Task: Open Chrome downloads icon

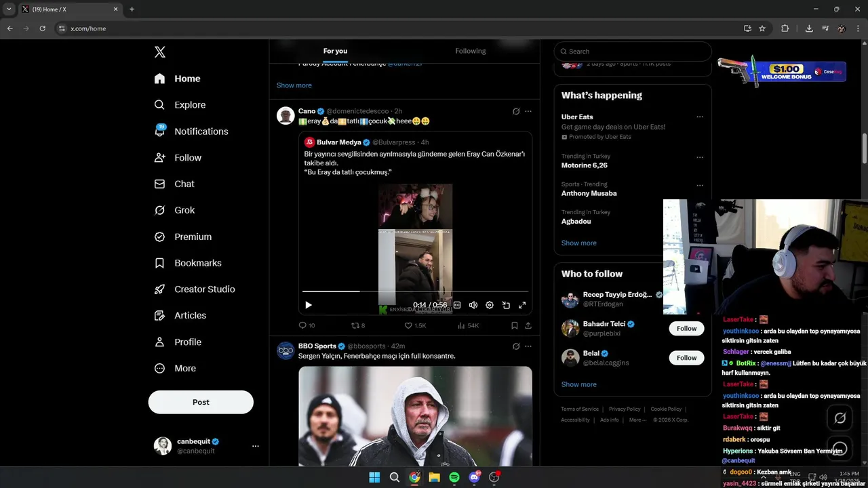Action: (809, 28)
